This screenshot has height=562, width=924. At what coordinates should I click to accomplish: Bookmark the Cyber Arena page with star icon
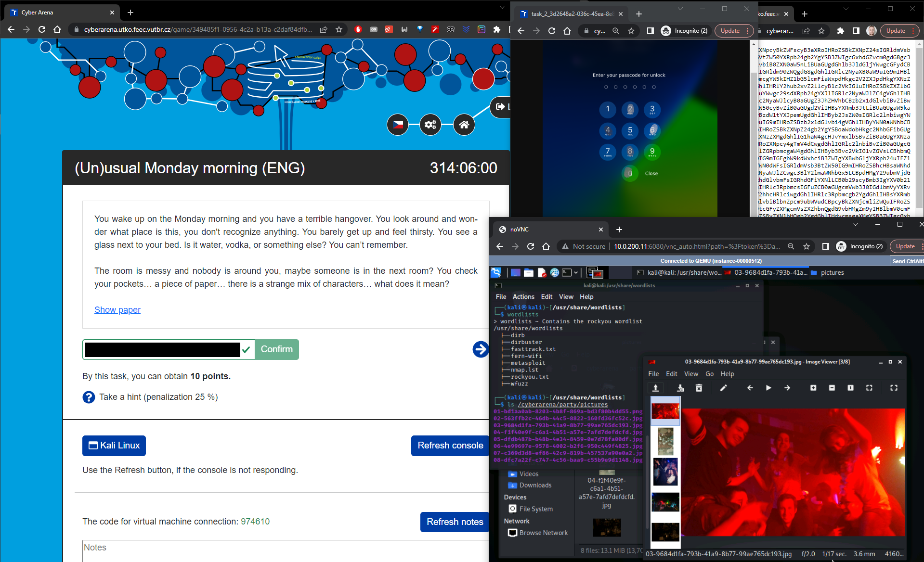coord(339,29)
